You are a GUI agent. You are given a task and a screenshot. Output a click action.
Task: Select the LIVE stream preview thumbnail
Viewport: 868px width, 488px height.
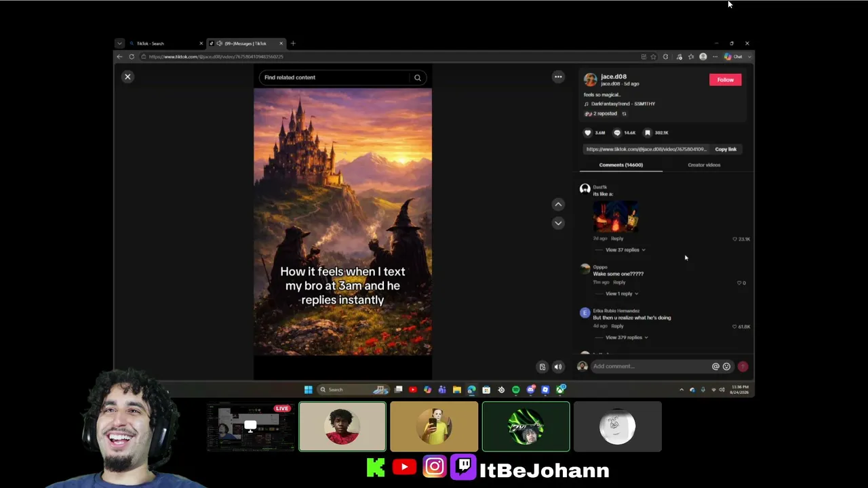coord(250,427)
